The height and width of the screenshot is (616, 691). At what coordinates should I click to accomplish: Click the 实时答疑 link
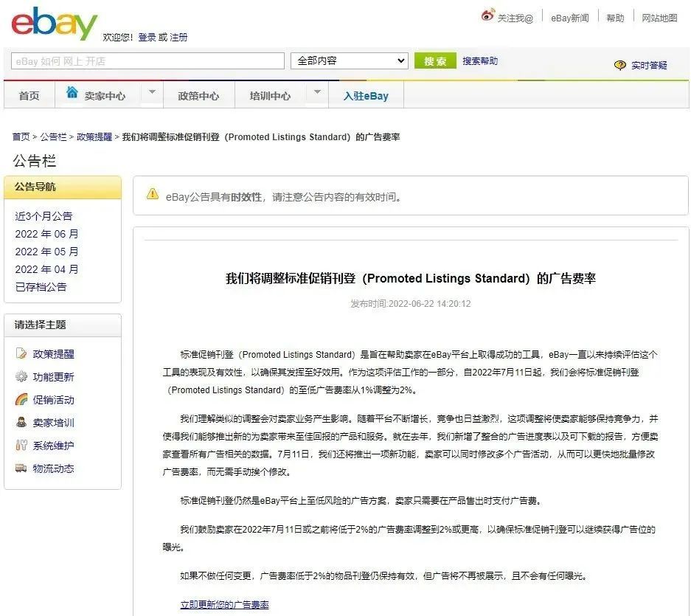pos(649,65)
